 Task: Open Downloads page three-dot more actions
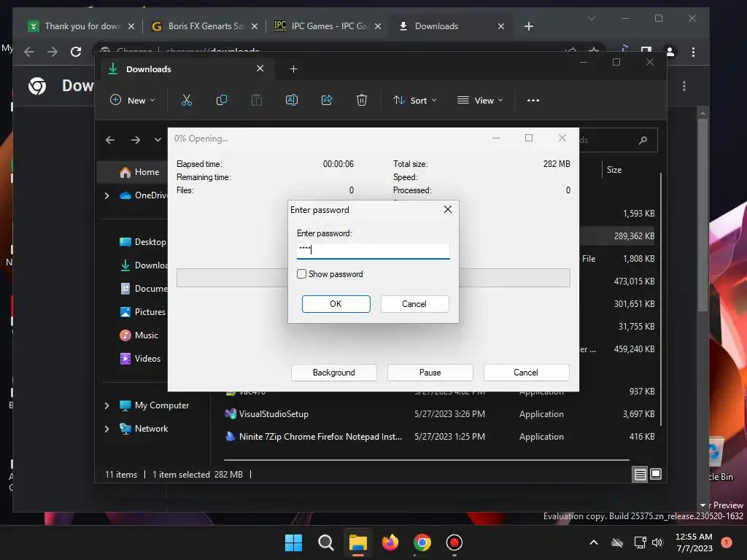[x=684, y=86]
